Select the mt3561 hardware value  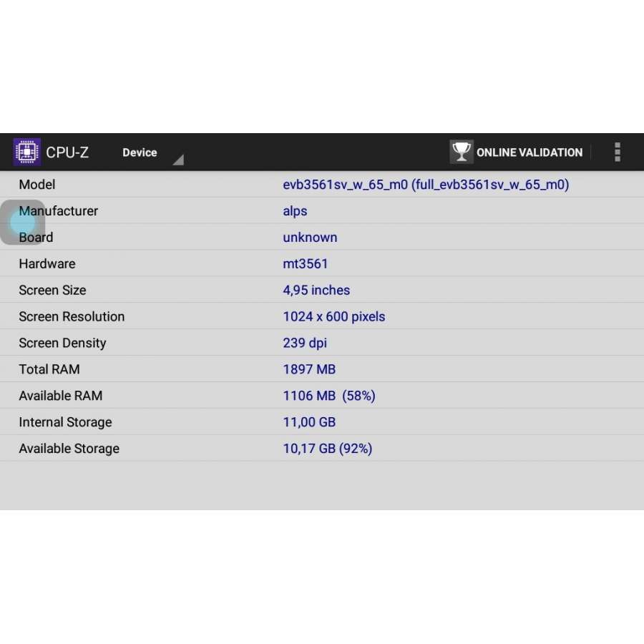(305, 263)
